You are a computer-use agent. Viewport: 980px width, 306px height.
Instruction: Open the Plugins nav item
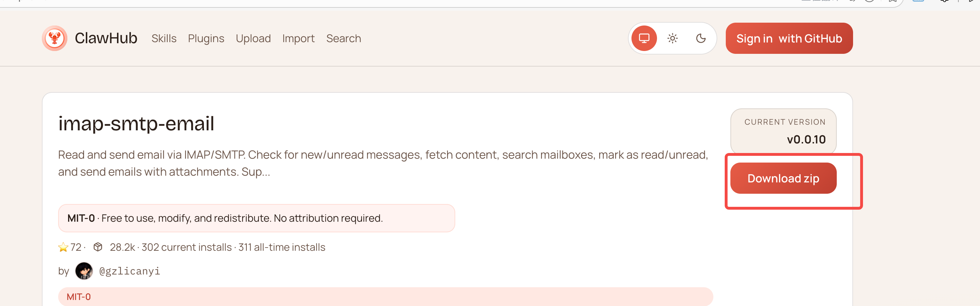[206, 38]
